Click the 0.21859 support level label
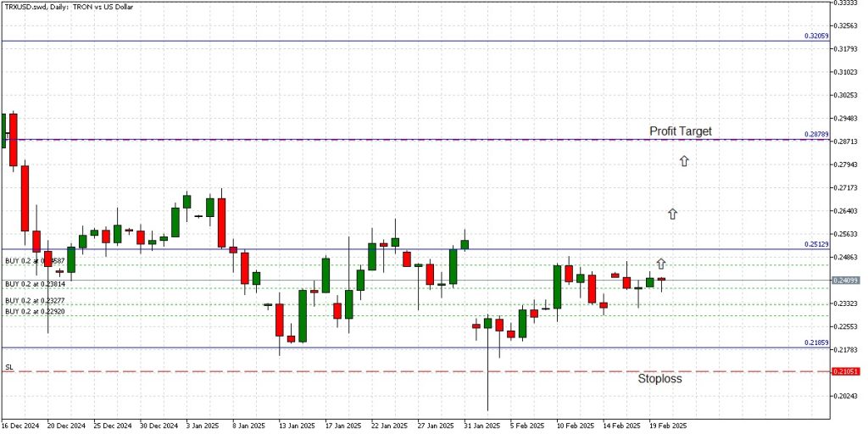This screenshot has width=868, height=434. 815,343
